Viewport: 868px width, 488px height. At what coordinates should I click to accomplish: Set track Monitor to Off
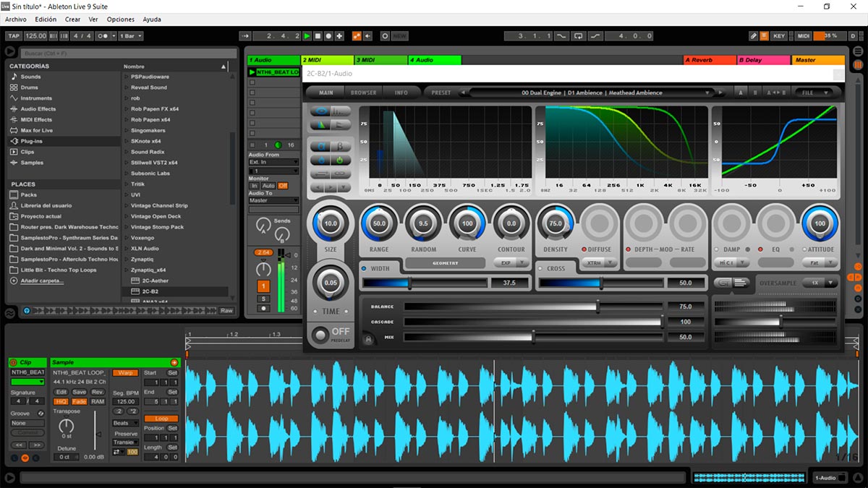pos(283,186)
